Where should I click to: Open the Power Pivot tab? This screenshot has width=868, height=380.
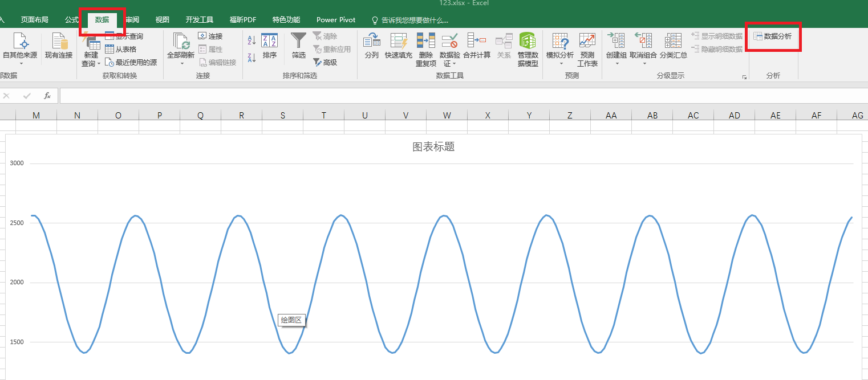(x=335, y=19)
